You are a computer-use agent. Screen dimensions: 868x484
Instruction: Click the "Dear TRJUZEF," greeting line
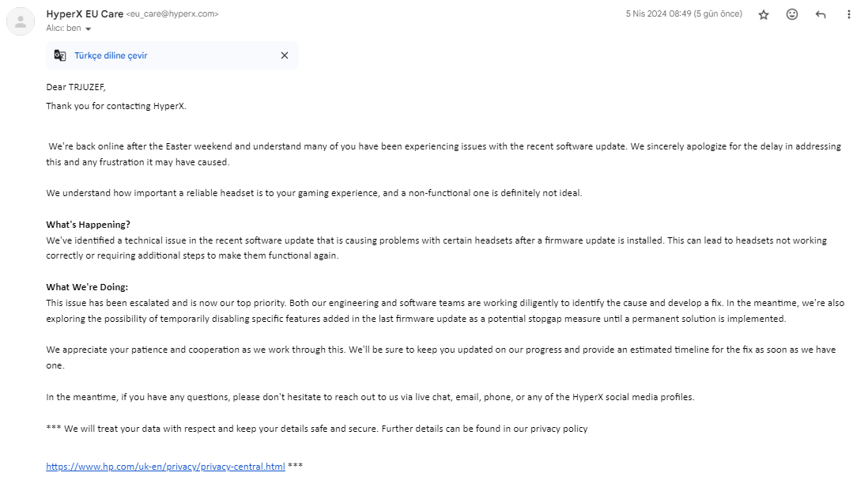[x=75, y=87]
